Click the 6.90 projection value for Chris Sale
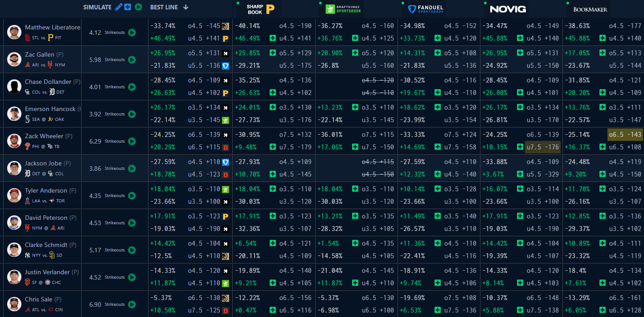644x317 pixels. click(95, 305)
